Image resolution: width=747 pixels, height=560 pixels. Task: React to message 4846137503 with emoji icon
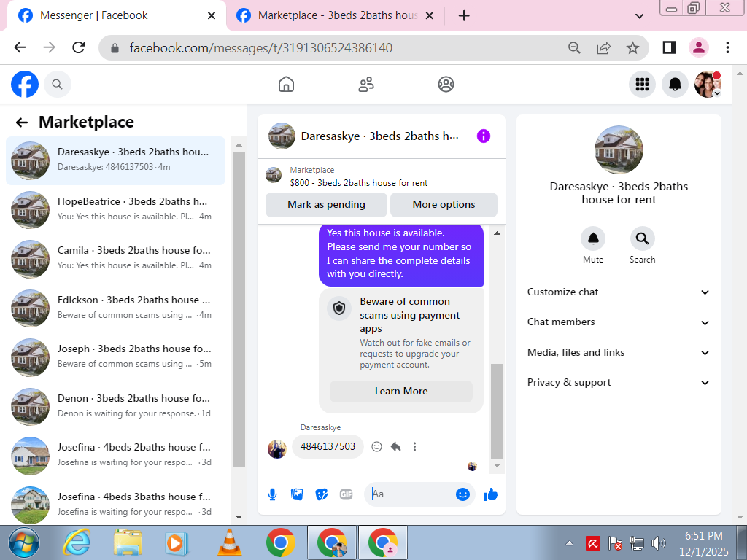tap(377, 447)
